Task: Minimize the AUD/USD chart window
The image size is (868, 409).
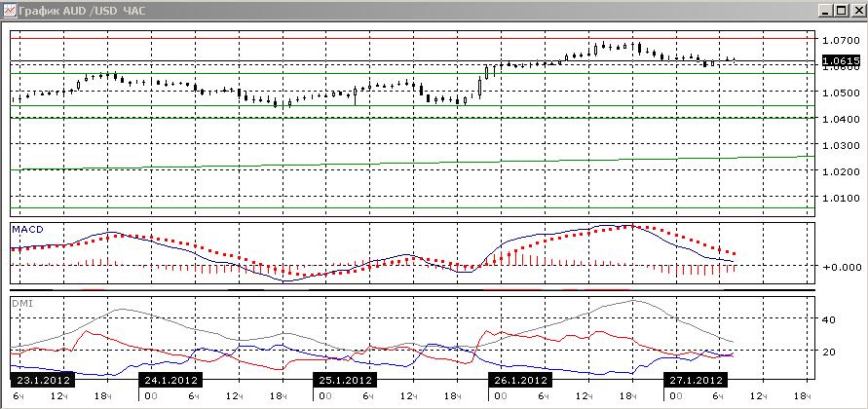Action: pyautogui.click(x=827, y=10)
